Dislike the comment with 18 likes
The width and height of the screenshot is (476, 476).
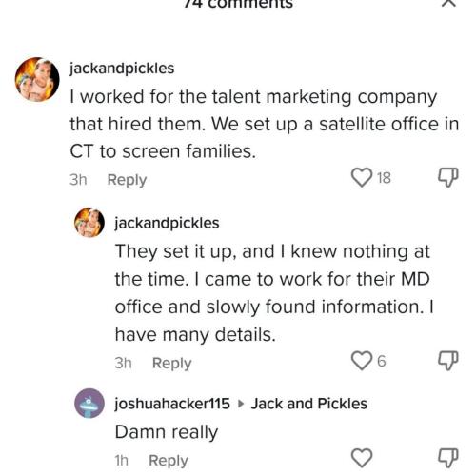(x=448, y=177)
